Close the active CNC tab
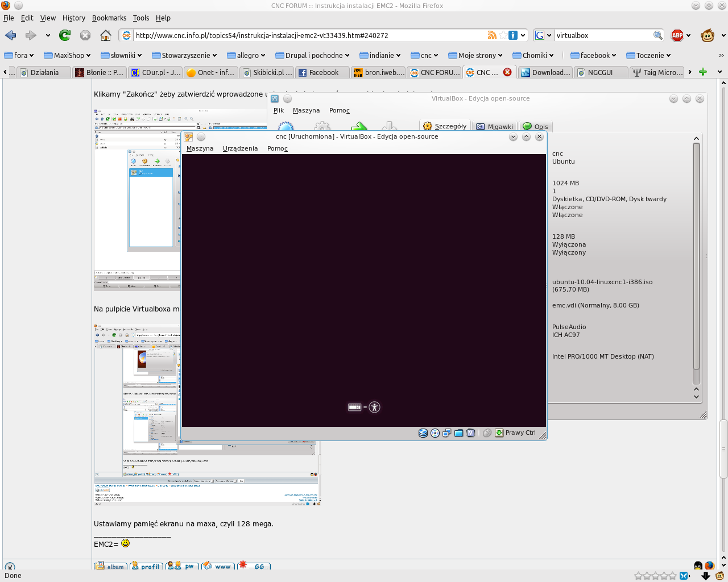The image size is (728, 582). (507, 72)
